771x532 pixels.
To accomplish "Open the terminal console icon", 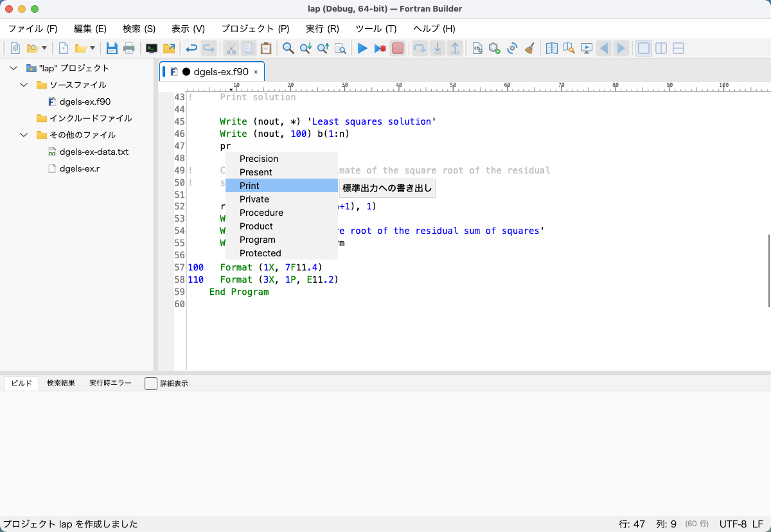I will tap(152, 48).
